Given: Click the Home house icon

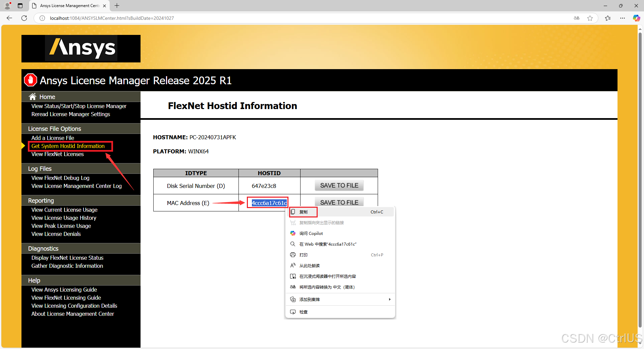Looking at the screenshot, I should tap(33, 97).
